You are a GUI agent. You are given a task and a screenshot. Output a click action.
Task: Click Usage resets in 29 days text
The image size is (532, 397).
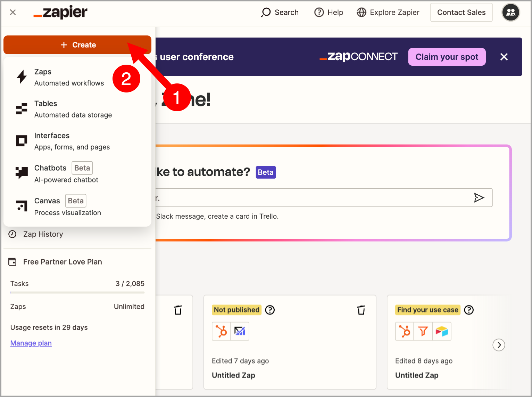pos(49,327)
